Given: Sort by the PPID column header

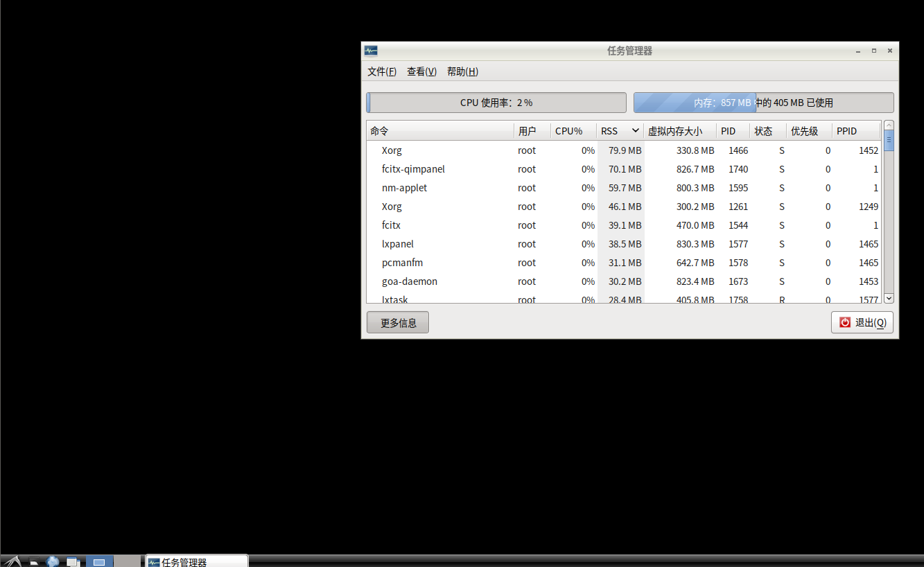Looking at the screenshot, I should (x=856, y=131).
